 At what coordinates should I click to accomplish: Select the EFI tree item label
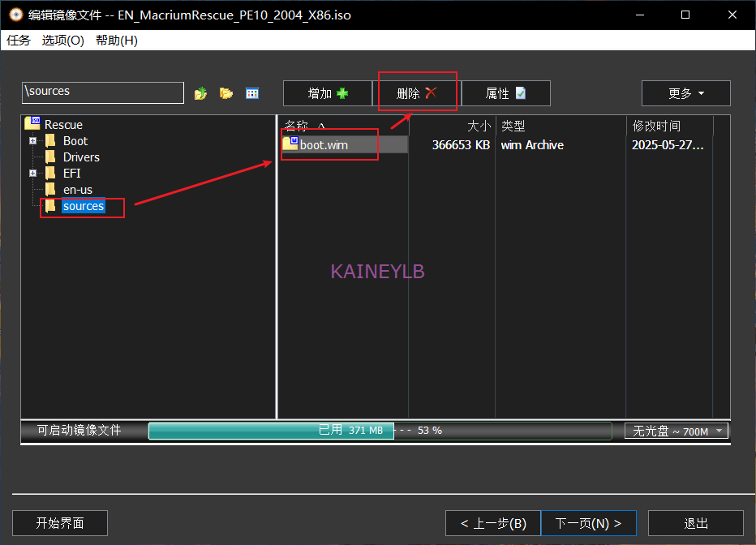(72, 173)
